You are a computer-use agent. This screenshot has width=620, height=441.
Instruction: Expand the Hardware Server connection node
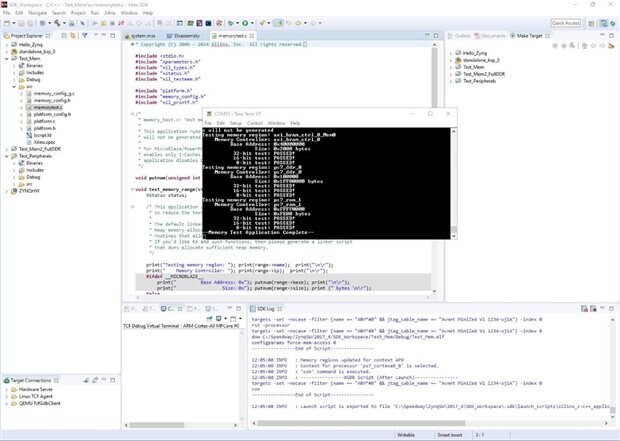[x=8, y=391]
